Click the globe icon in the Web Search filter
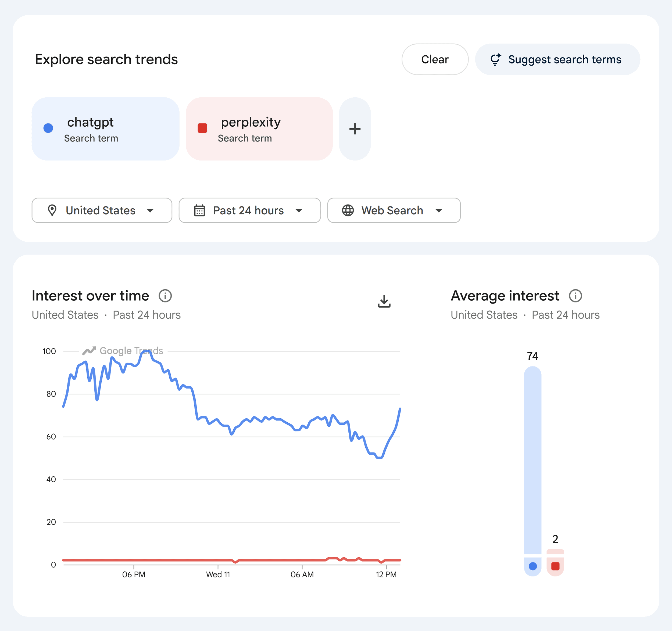This screenshot has width=672, height=631. point(348,210)
